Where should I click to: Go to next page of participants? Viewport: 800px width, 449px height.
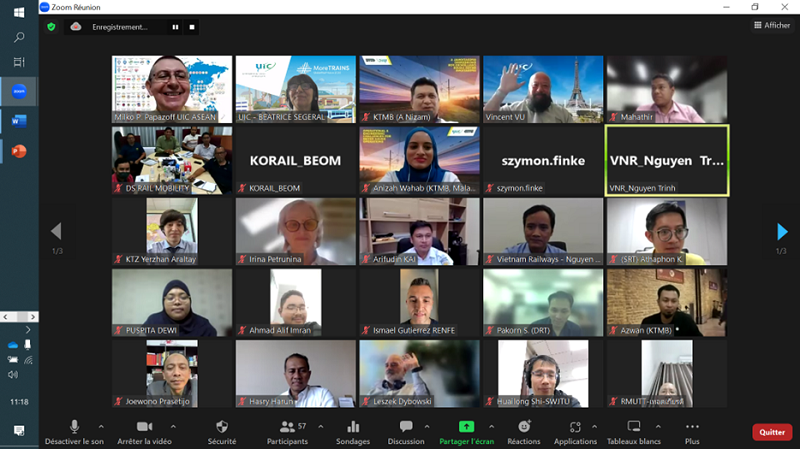pyautogui.click(x=782, y=232)
